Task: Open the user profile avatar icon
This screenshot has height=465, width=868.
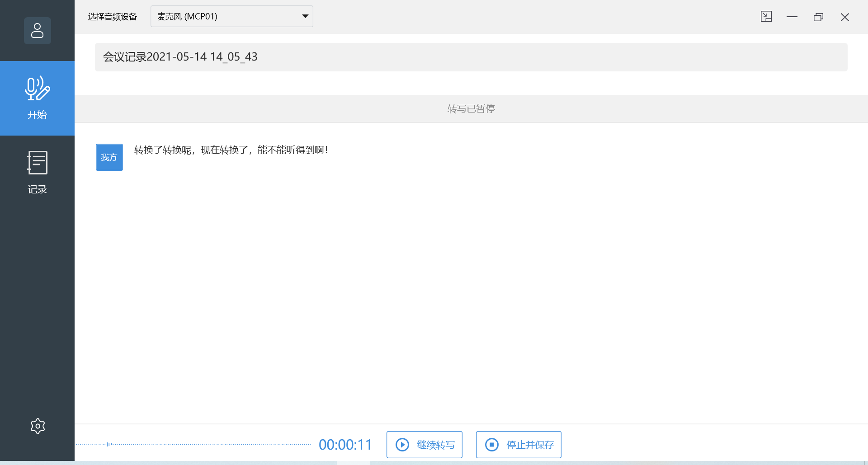Action: [37, 31]
